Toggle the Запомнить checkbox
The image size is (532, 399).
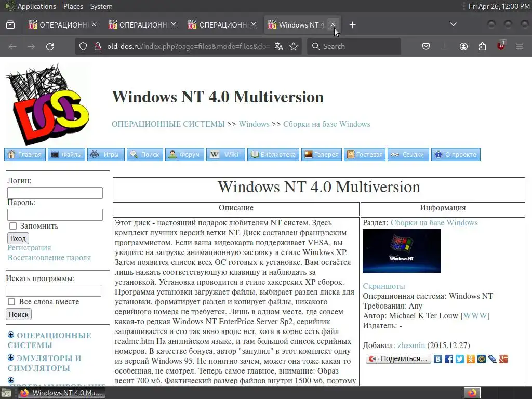(13, 226)
